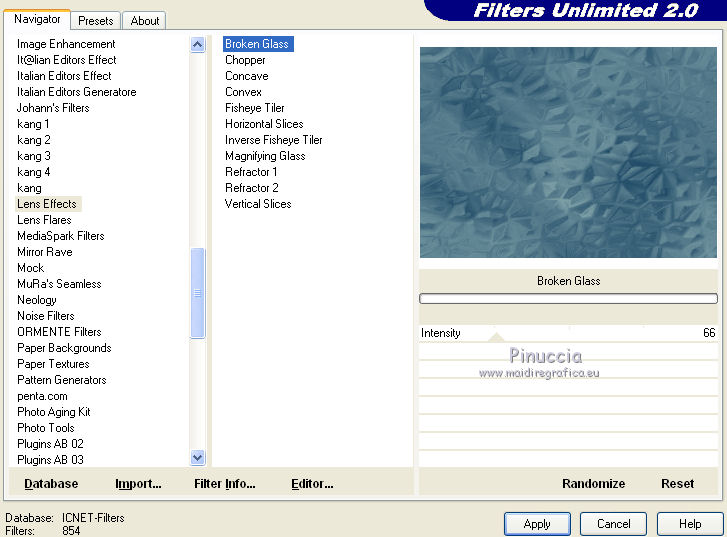Select the kang 4 category
This screenshot has height=537, width=727.
tap(34, 172)
